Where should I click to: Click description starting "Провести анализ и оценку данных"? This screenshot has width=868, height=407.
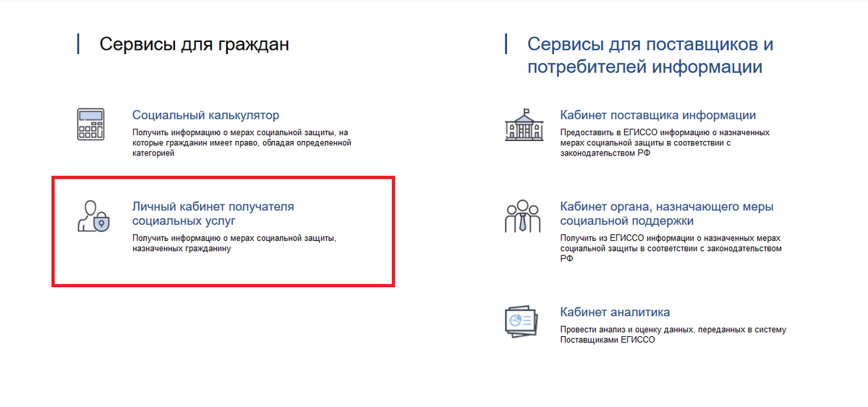(x=673, y=334)
